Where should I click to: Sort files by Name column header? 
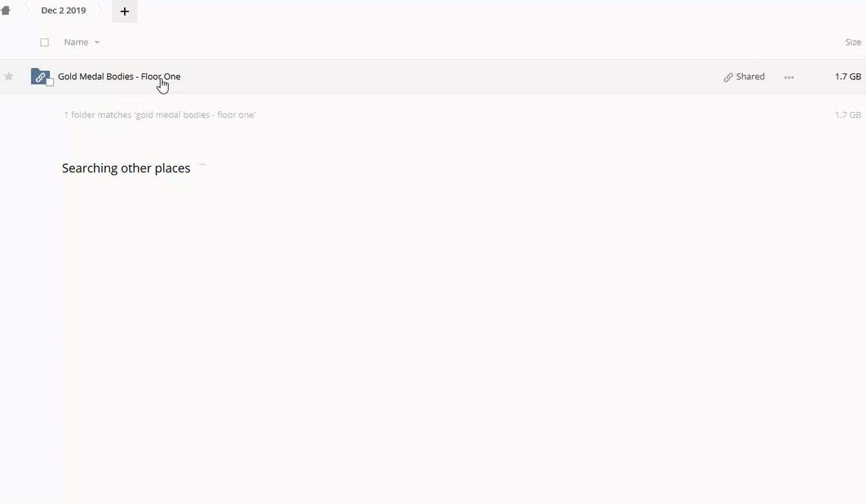tap(76, 42)
